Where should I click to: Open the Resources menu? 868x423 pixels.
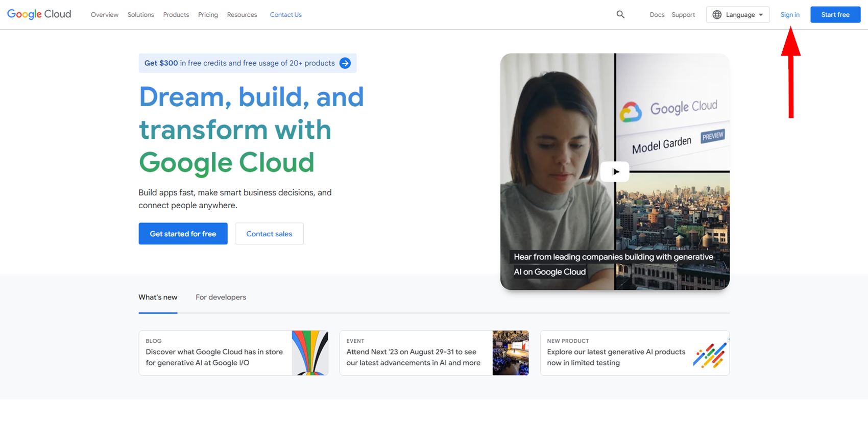[x=242, y=15]
